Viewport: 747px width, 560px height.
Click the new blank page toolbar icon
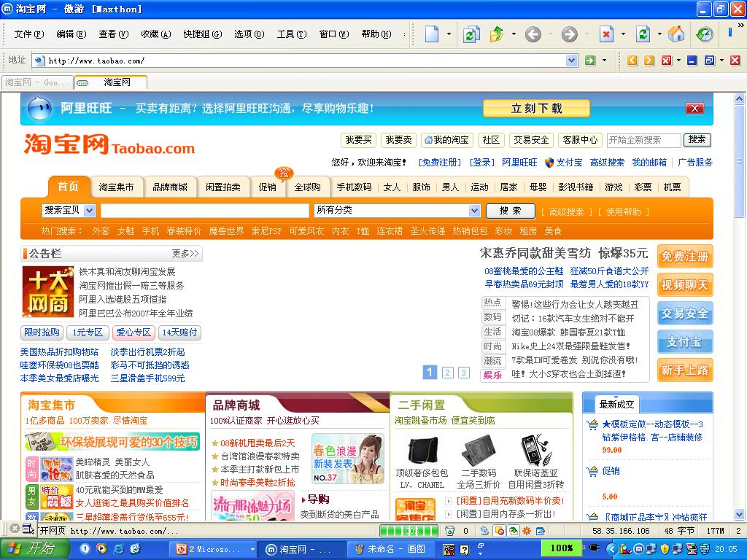tap(432, 34)
